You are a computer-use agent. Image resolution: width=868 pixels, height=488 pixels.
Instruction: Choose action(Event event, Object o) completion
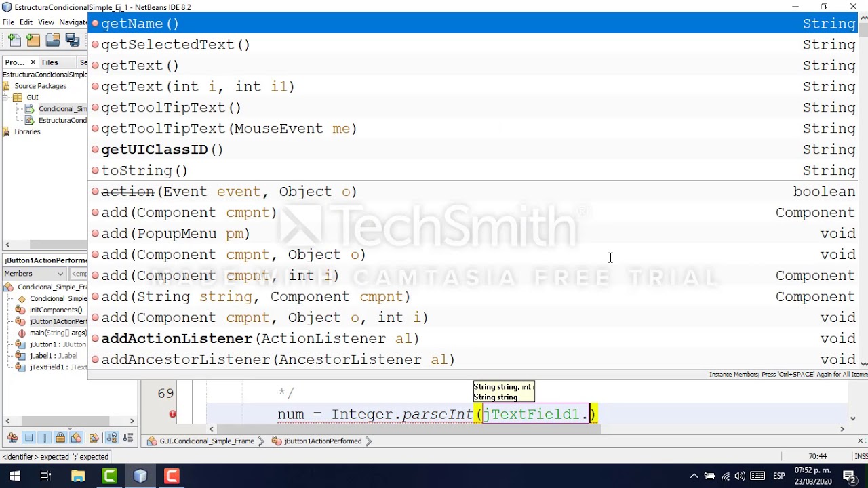[473, 192]
